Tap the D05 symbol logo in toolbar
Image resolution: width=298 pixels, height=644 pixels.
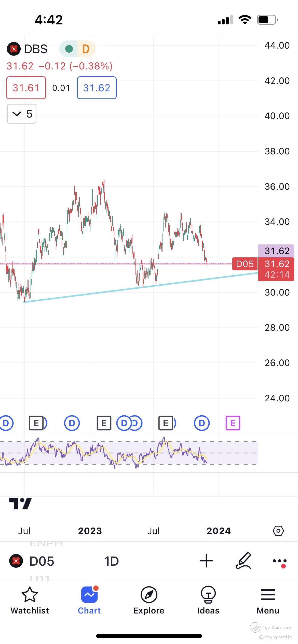16,561
